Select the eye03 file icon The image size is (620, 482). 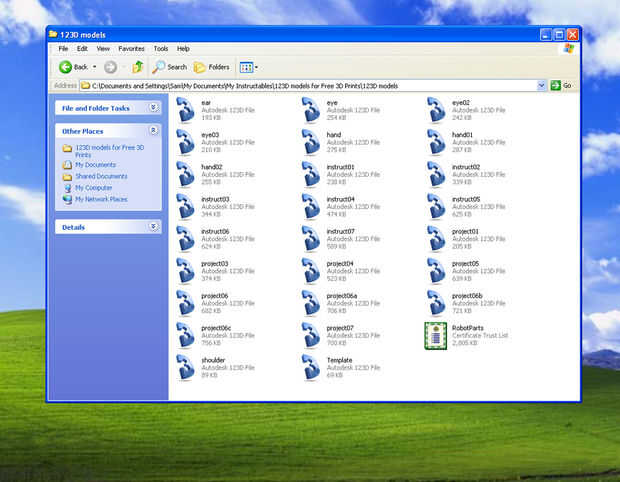point(185,142)
